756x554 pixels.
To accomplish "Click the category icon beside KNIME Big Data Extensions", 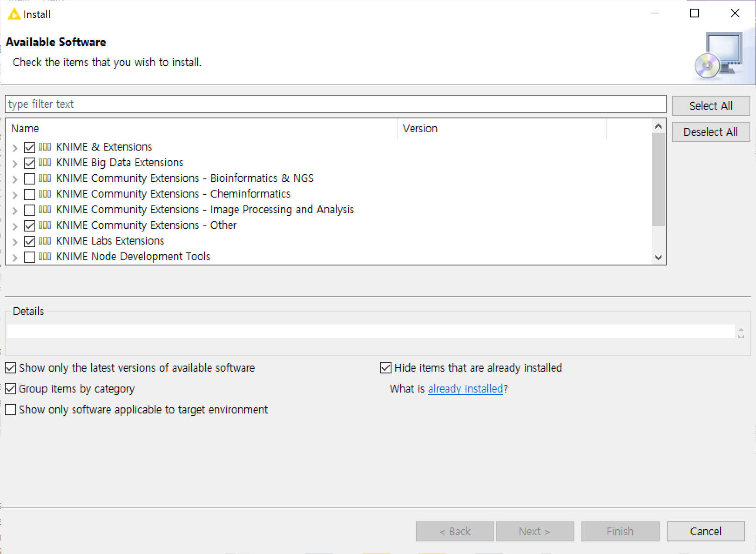I will pyautogui.click(x=45, y=162).
